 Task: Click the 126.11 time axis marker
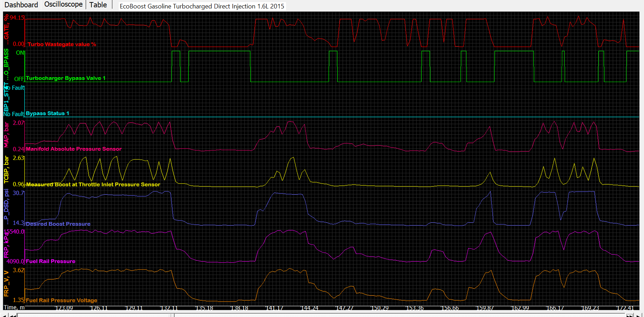pos(99,308)
